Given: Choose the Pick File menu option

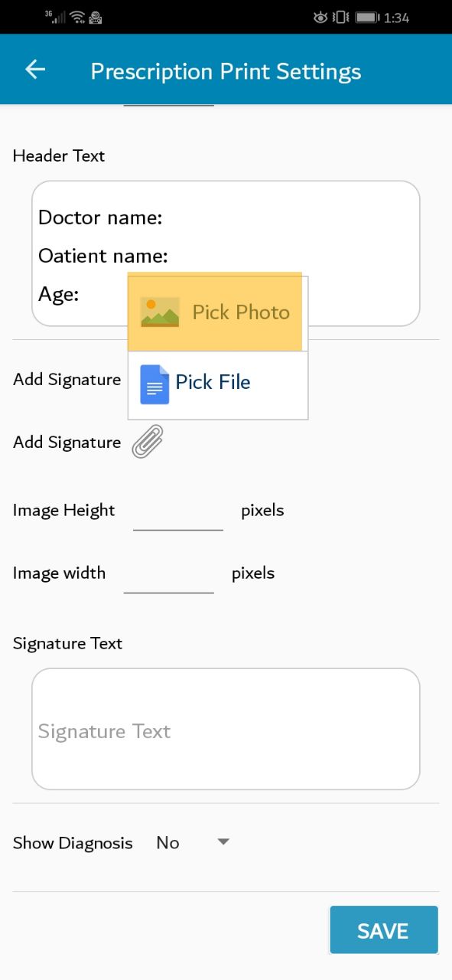Looking at the screenshot, I should click(218, 385).
